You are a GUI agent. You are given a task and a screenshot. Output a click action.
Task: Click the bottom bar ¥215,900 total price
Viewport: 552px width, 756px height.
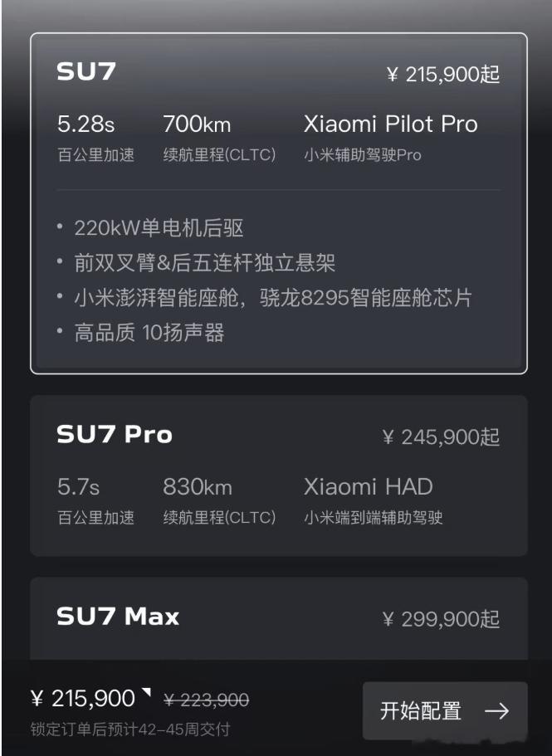pyautogui.click(x=82, y=699)
